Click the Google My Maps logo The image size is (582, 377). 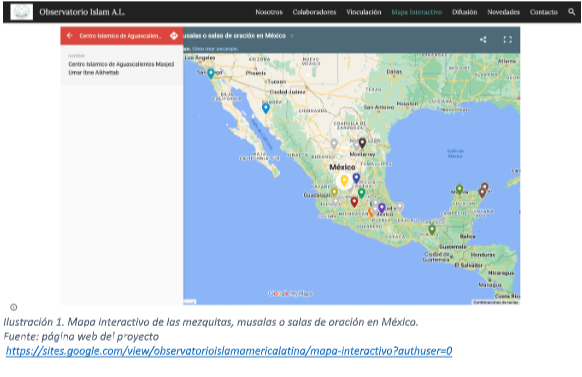pos(290,294)
